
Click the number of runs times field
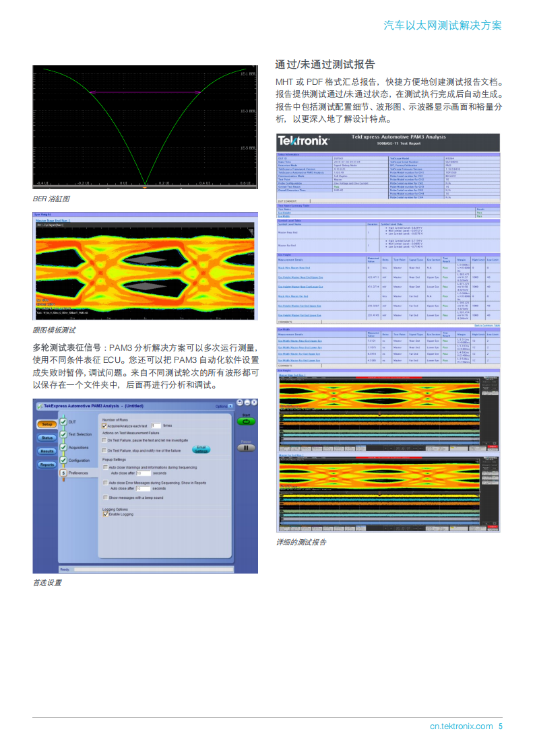pyautogui.click(x=156, y=425)
